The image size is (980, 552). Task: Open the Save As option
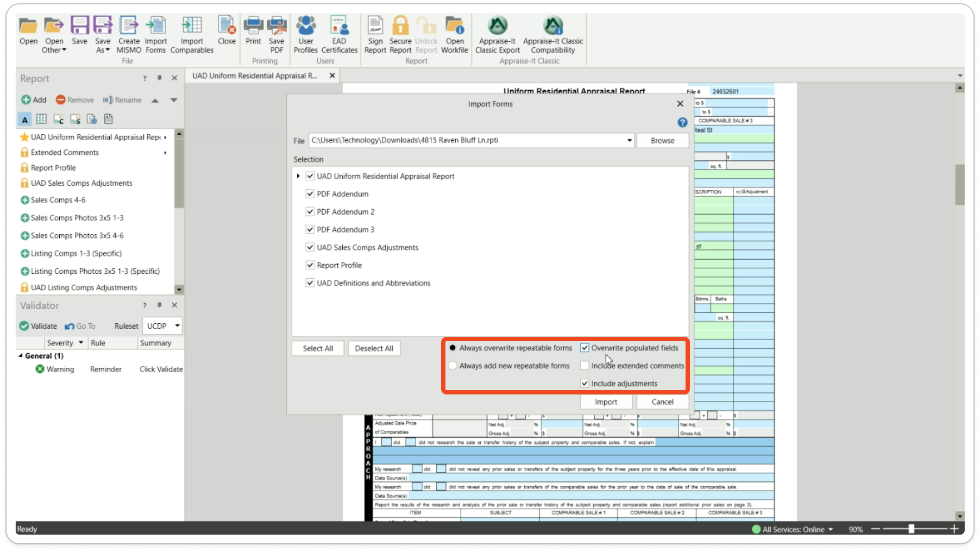[103, 34]
